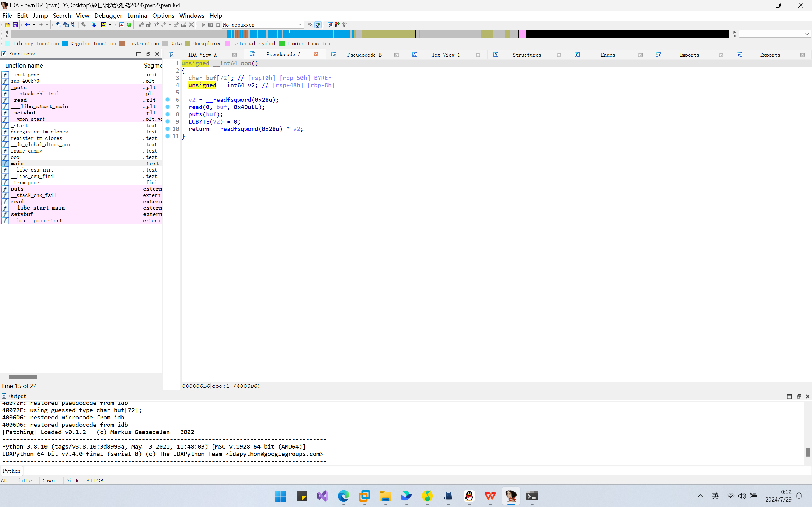The width and height of the screenshot is (812, 507).
Task: Toggle breakpoint dot on pseudocode line 11
Action: click(168, 136)
